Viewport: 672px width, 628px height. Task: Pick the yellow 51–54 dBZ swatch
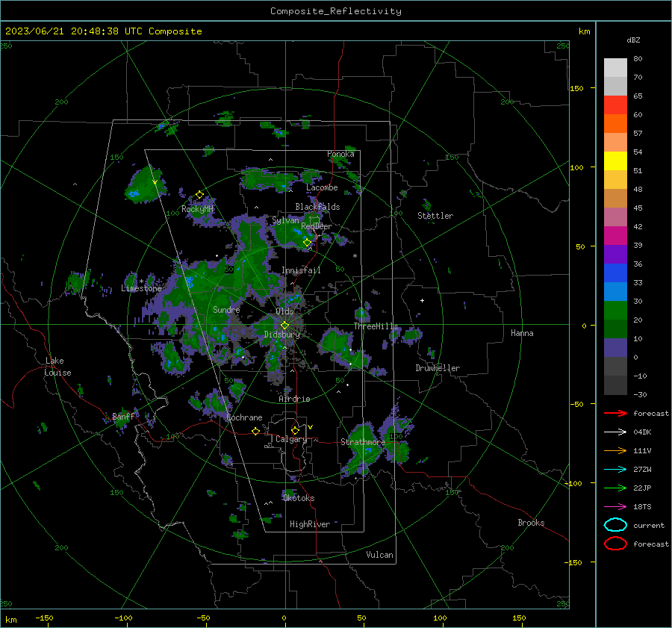pos(615,161)
